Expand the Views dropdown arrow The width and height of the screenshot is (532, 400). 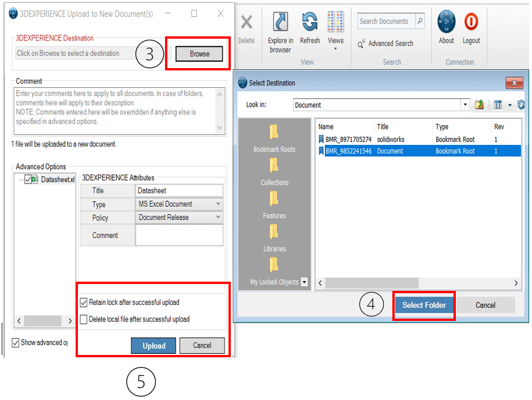[335, 49]
